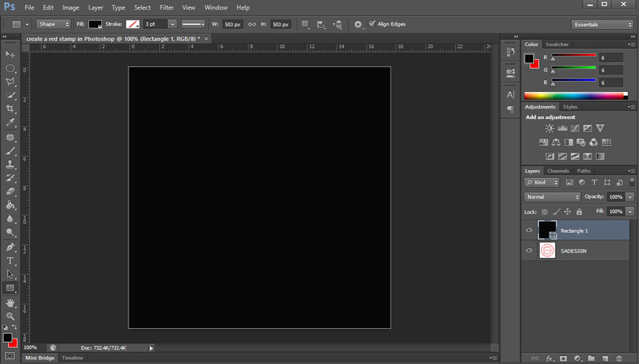Select the Pen tool

point(10,247)
